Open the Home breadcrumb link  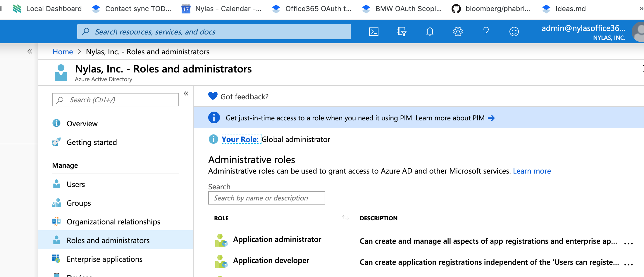[63, 51]
